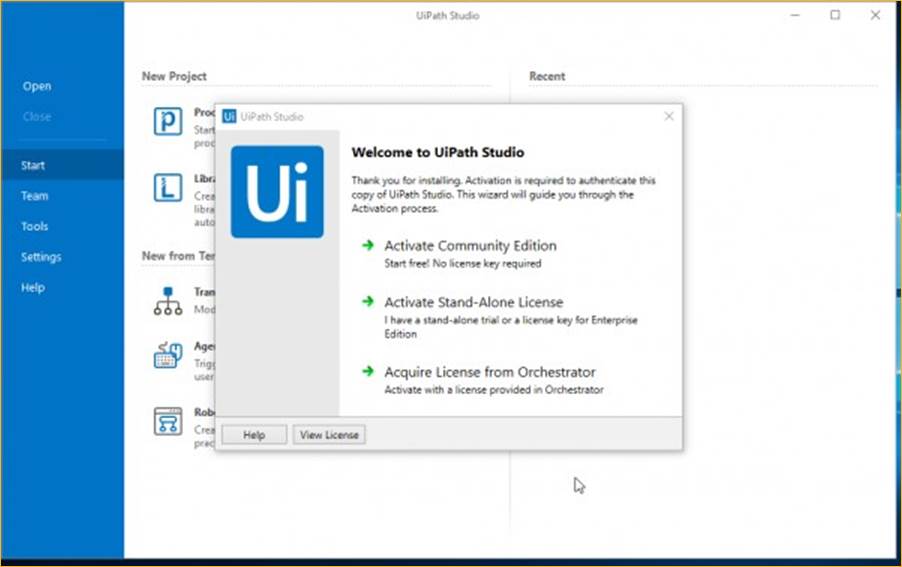Screen dimensions: 902x567
Task: Click the 'Recent' heading
Action: [547, 76]
